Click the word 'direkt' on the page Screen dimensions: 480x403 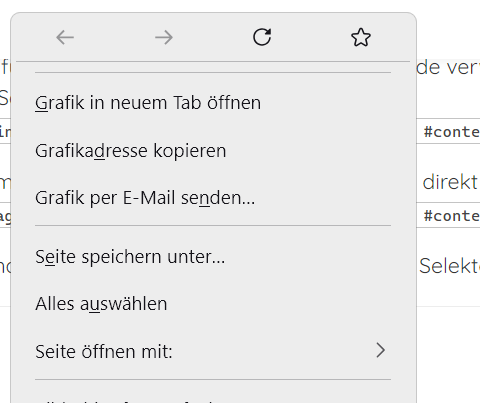point(450,182)
